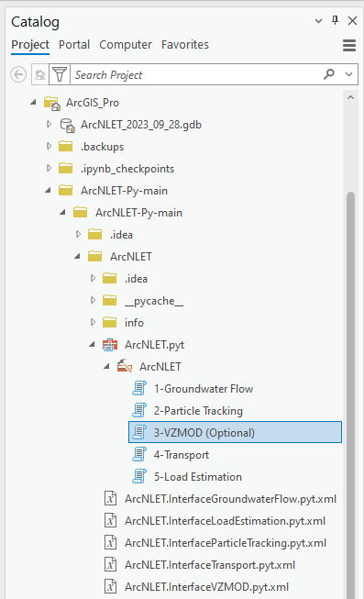364x599 pixels.
Task: Click ArcNLET.InterfaceGroundwaterFlow.pyt.xml file icon
Action: 110,499
